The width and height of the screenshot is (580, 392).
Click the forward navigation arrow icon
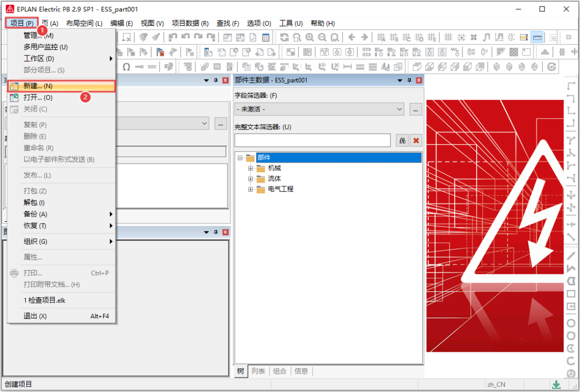[x=364, y=37]
